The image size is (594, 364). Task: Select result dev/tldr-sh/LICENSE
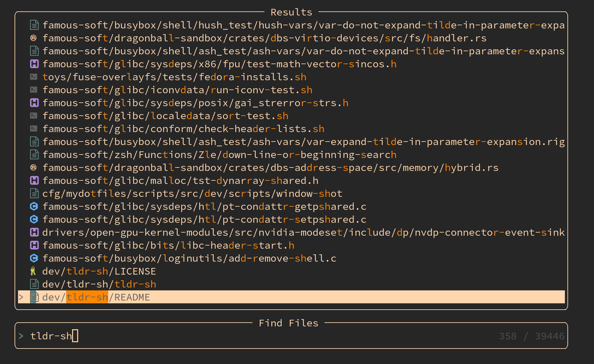[291, 271]
